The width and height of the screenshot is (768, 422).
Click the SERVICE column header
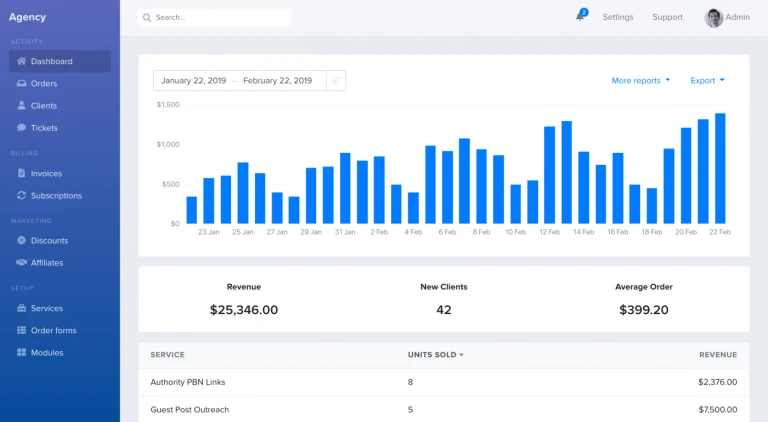pos(168,354)
